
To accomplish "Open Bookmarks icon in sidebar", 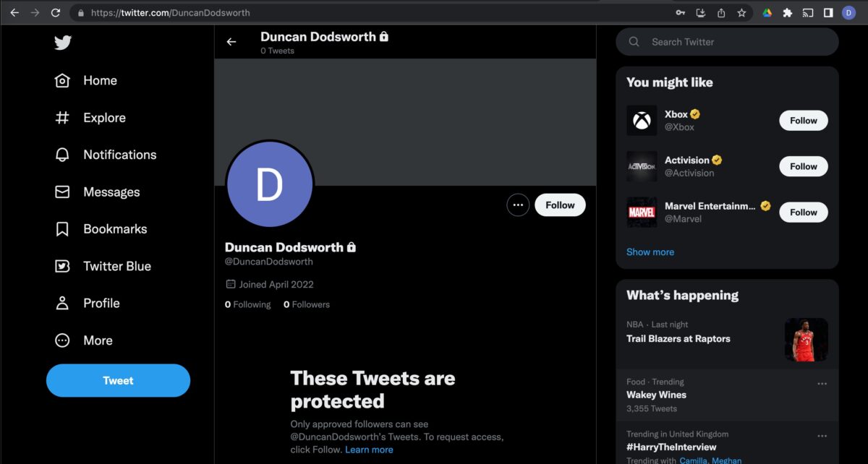I will click(63, 229).
